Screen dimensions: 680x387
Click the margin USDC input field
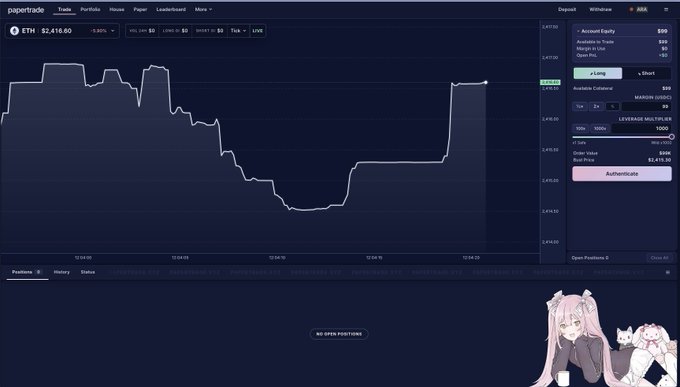(646, 106)
